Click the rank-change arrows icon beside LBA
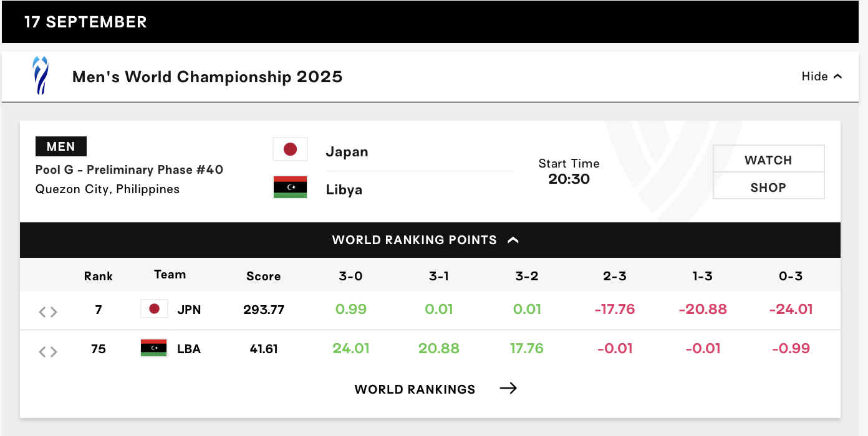868x436 pixels. [x=48, y=351]
